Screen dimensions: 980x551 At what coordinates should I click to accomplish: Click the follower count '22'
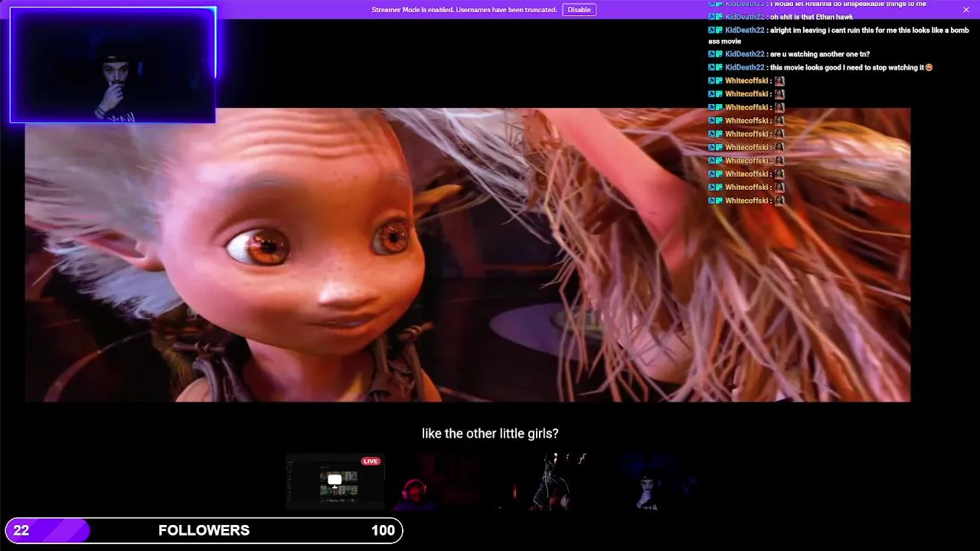[x=21, y=530]
